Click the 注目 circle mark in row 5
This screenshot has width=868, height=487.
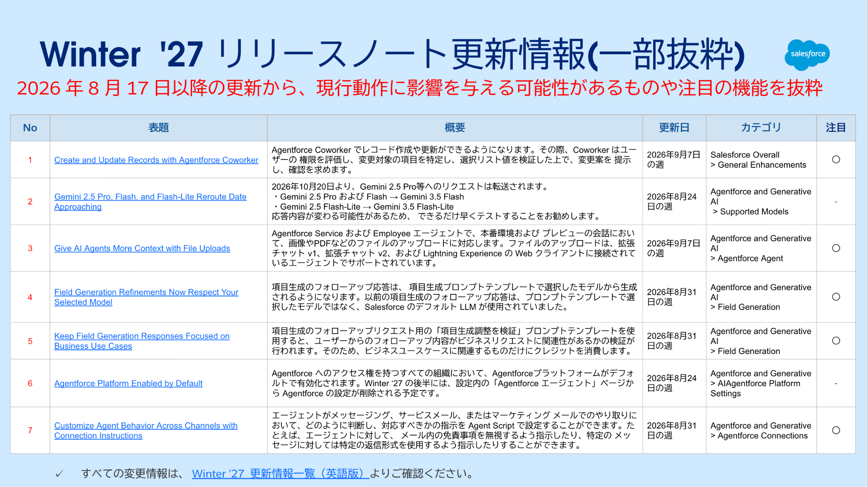[836, 341]
